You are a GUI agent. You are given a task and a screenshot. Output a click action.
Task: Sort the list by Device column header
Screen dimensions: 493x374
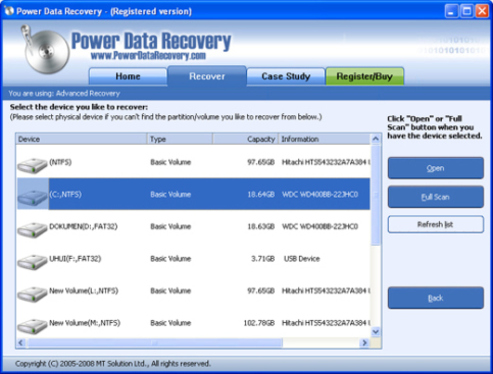pos(81,139)
